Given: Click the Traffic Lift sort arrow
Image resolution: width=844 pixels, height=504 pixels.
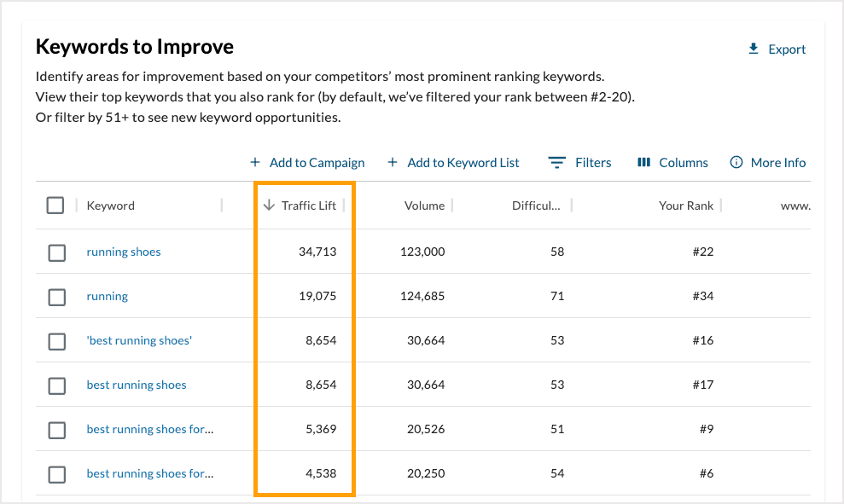Looking at the screenshot, I should [x=269, y=206].
